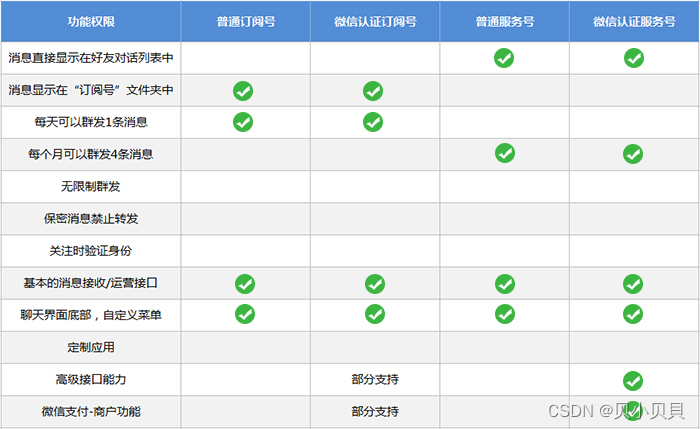Click 普通服务号 checkmark in 基本的消息接收/运营接口 row
The height and width of the screenshot is (429, 700).
point(505,284)
